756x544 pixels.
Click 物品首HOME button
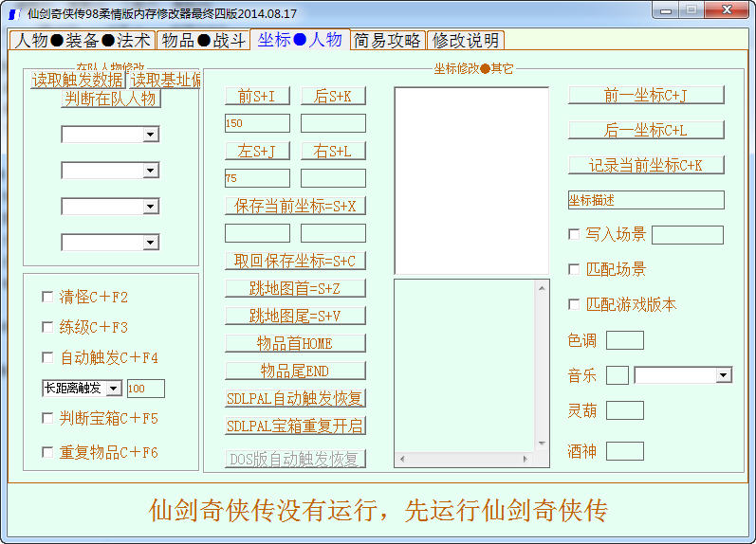295,343
